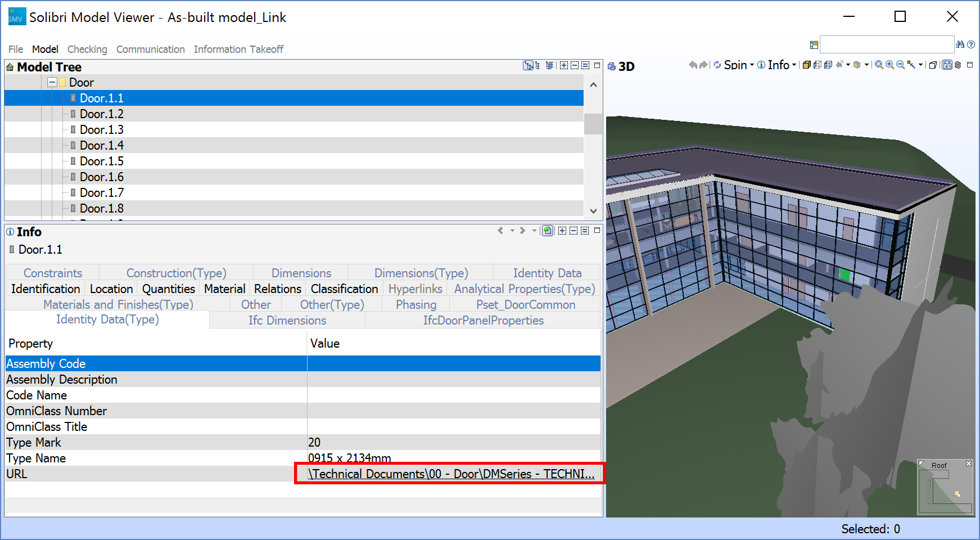The image size is (980, 540).
Task: Open the Pset_DoorCommon tab
Action: point(526,304)
